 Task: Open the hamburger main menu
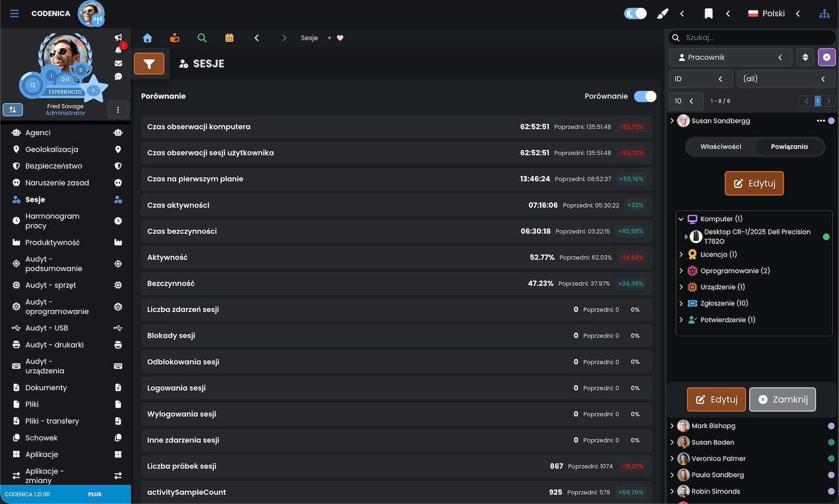pos(14,14)
